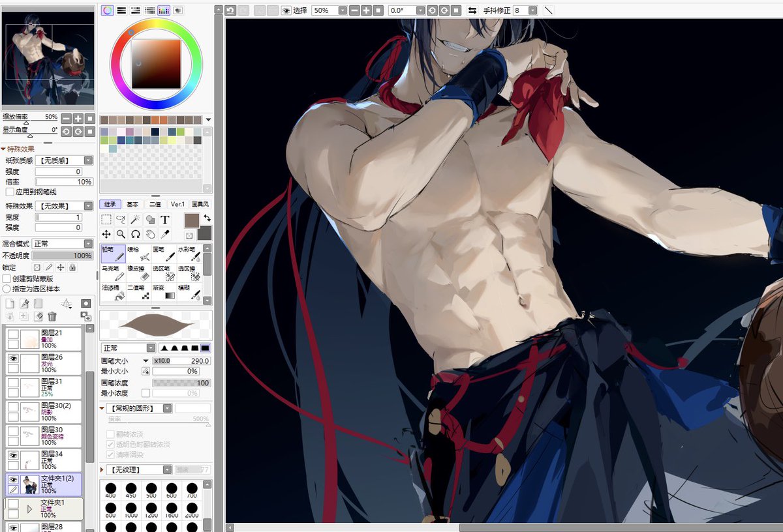Create a new linework layer
Image resolution: width=783 pixels, height=532 pixels.
24,303
